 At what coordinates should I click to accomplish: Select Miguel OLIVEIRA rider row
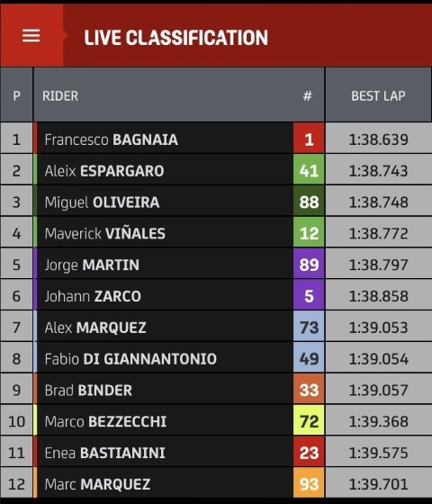tap(216, 201)
